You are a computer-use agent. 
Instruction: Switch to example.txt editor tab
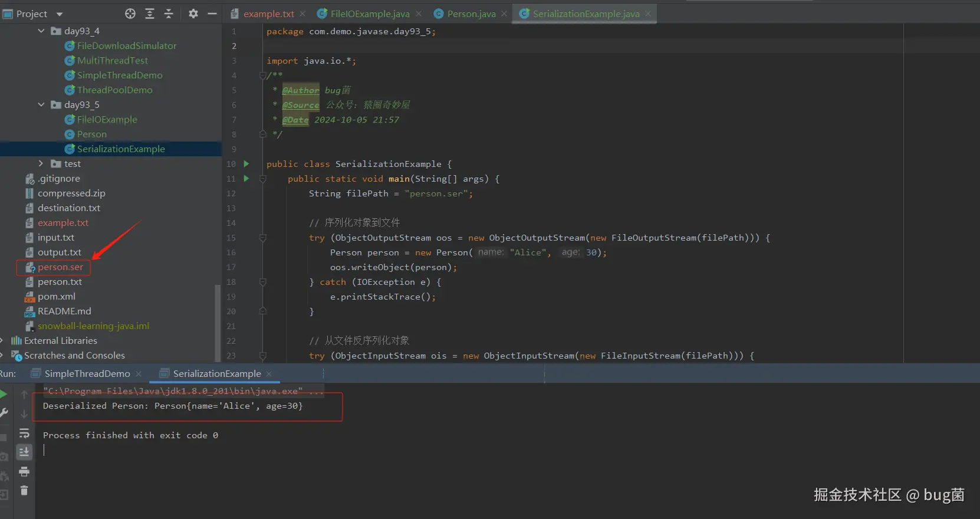point(268,14)
